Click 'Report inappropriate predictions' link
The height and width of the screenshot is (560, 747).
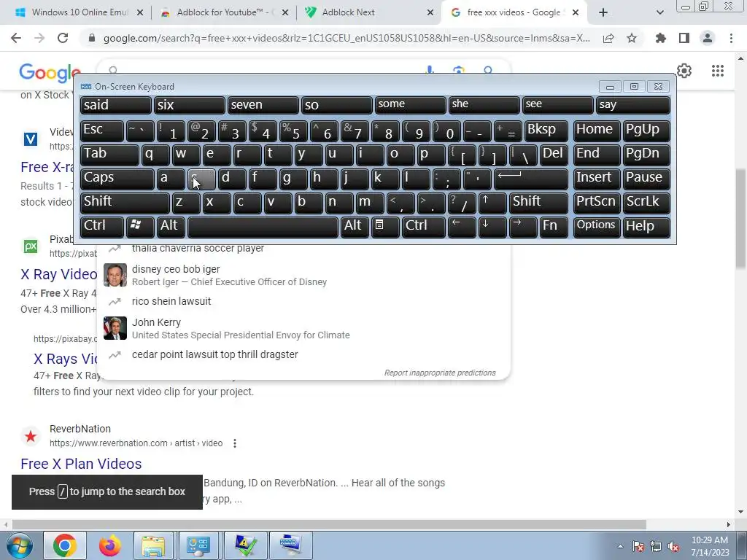click(x=440, y=373)
